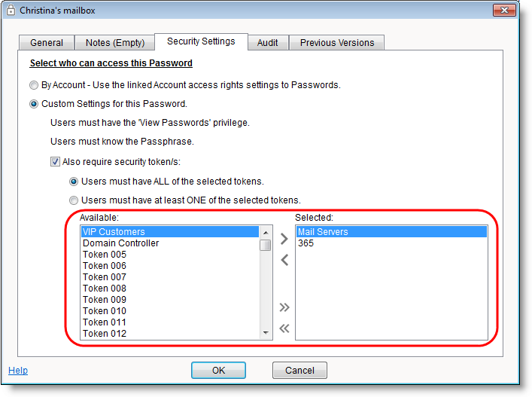This screenshot has height=397, width=532.
Task: Select 365 in the Selected list
Action: (x=306, y=243)
